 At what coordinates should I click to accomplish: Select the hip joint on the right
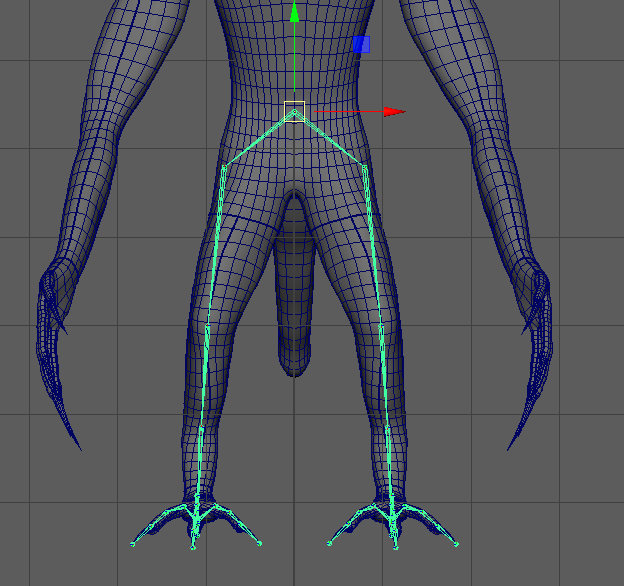[365, 167]
